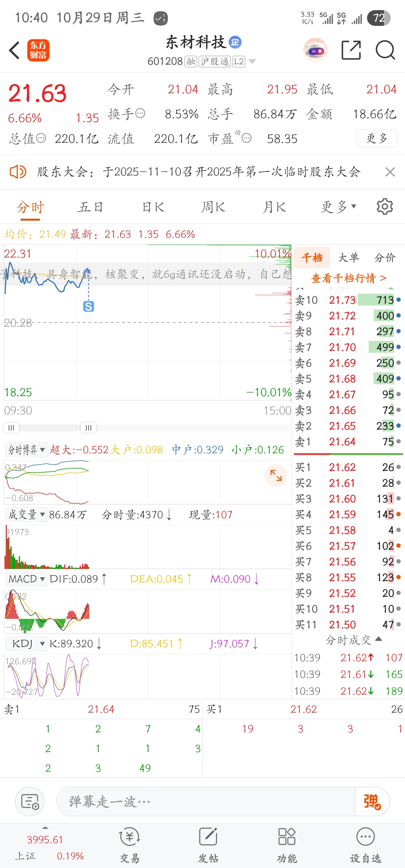Tap the 融 margin trading tag
Screen dimensions: 405x868
click(191, 61)
